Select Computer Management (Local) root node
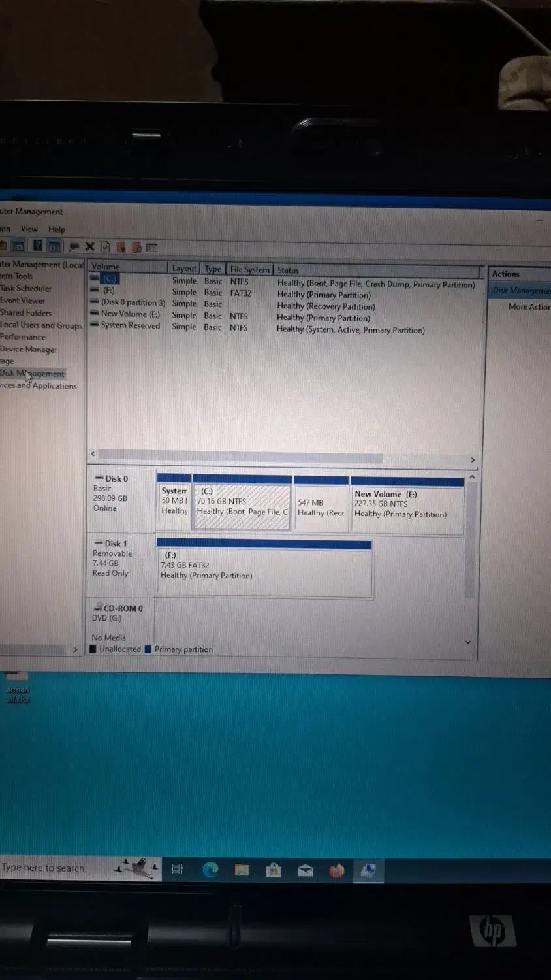 click(42, 264)
